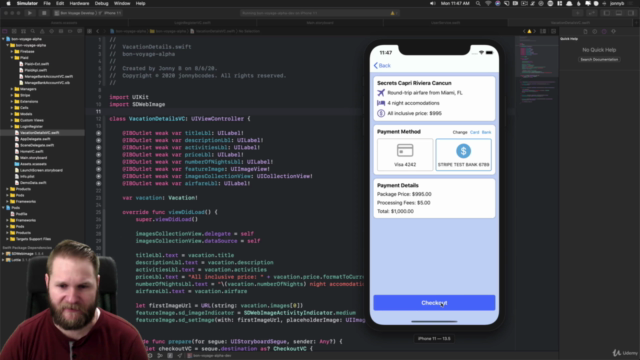Click the macOS Wi-Fi status icon
Viewport: 640px width, 360px height.
pyautogui.click(x=488, y=3)
